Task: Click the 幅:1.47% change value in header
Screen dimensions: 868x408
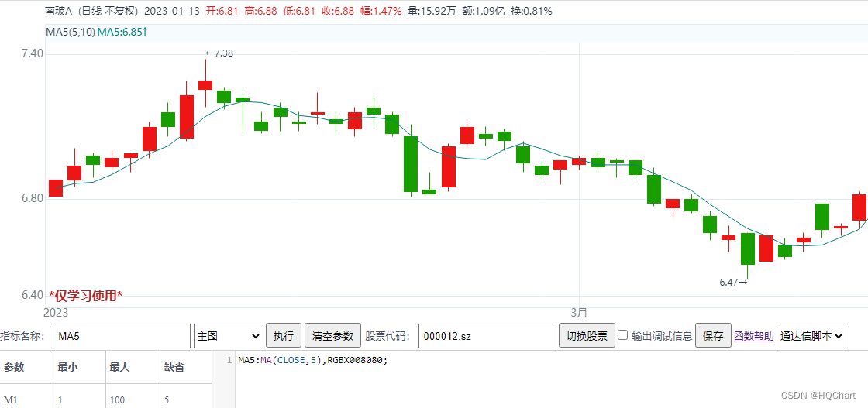Action: pos(380,11)
